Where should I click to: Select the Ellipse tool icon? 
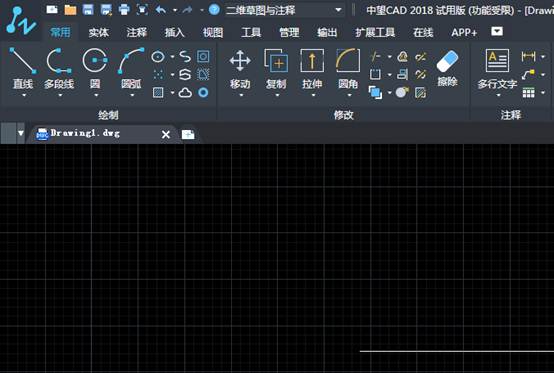tap(158, 57)
